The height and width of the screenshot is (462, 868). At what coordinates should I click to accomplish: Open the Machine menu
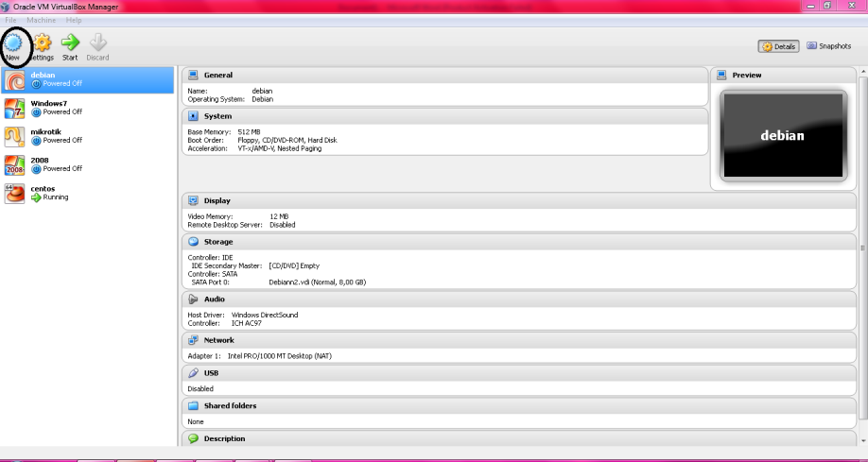(x=41, y=20)
